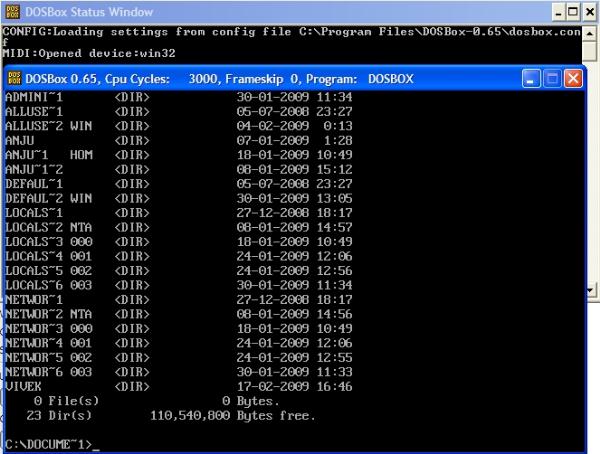Click the DOSBox Status Window title icon
The width and height of the screenshot is (600, 454).
click(x=12, y=11)
